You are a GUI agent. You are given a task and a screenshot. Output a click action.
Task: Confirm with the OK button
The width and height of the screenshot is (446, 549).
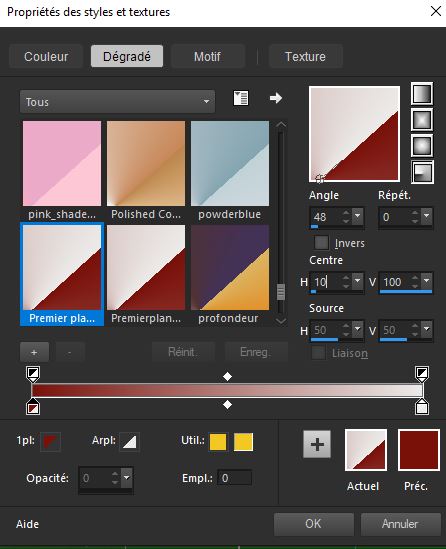tap(313, 524)
